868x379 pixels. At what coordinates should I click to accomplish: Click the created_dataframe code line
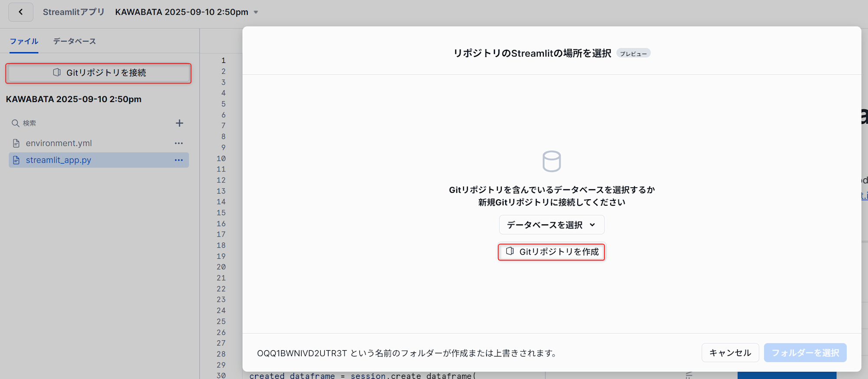pos(362,376)
